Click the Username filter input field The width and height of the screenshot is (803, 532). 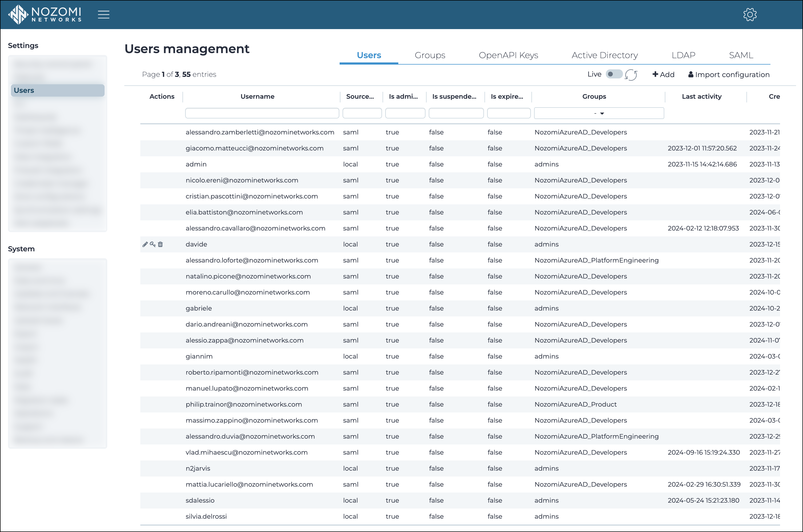262,113
